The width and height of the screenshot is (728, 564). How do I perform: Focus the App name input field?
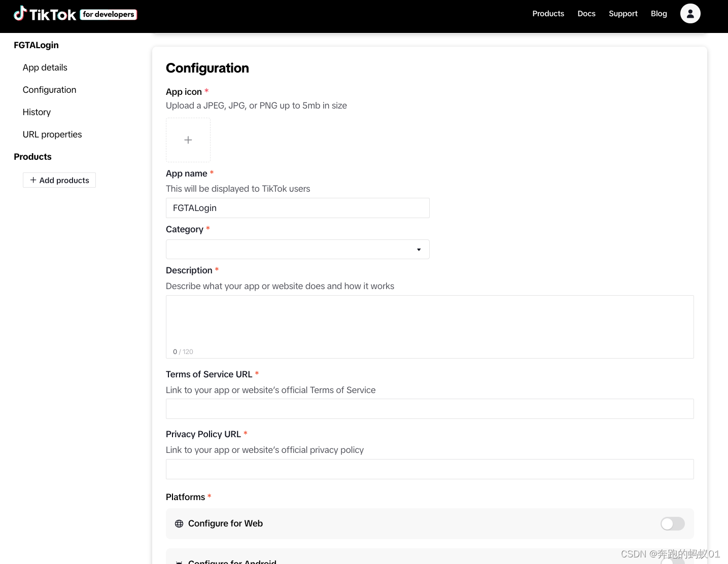(x=298, y=208)
